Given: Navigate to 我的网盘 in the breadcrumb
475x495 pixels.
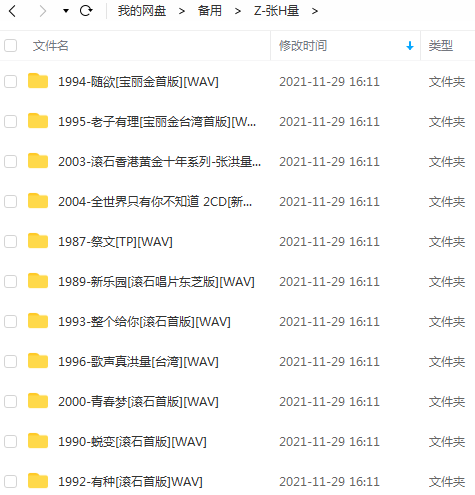Looking at the screenshot, I should 142,11.
